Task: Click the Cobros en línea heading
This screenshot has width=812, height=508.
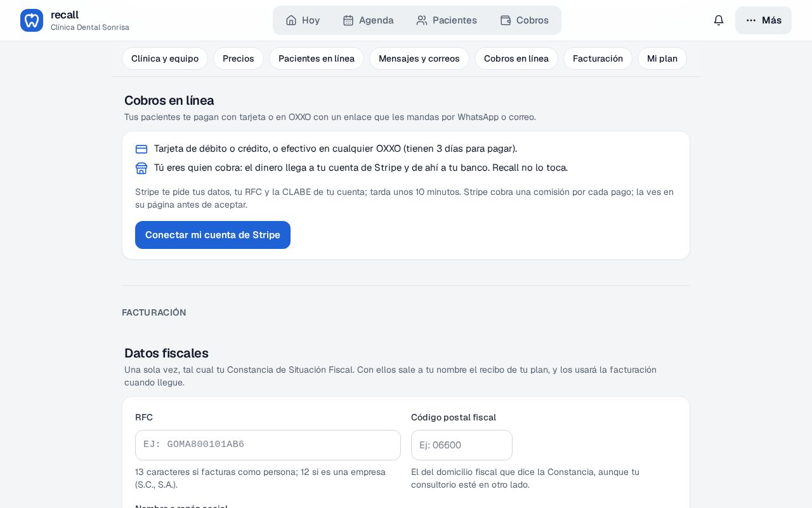Action: tap(169, 100)
